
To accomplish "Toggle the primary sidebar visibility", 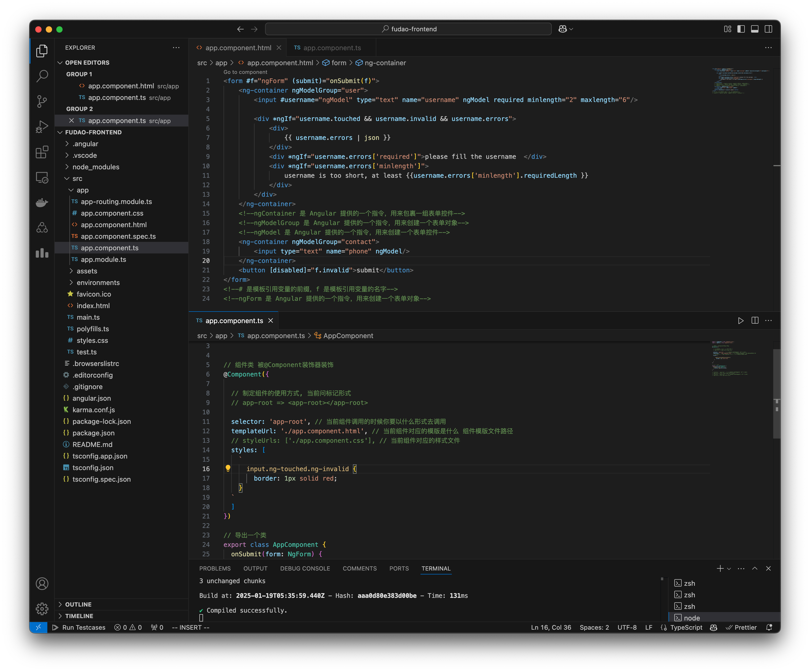I will 741,29.
